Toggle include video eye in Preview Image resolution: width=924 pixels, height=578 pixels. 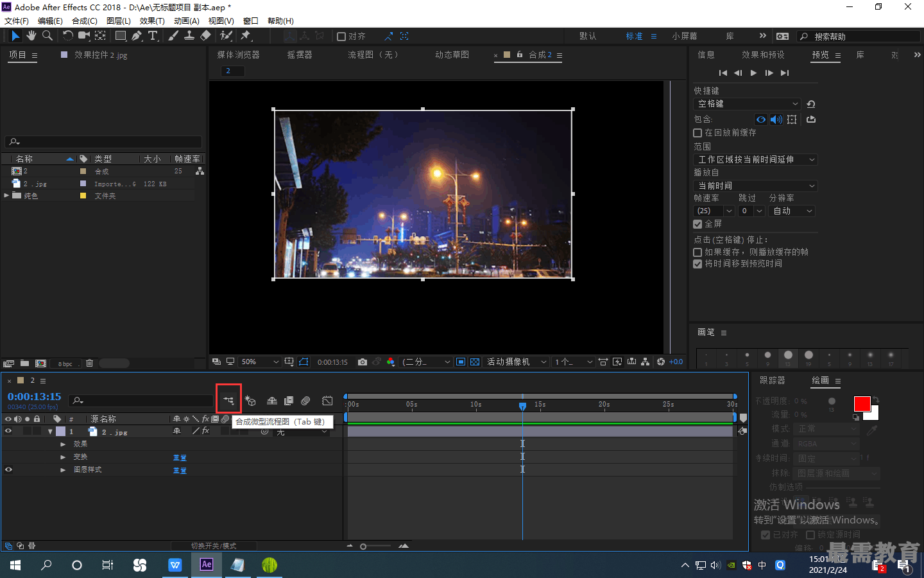click(x=761, y=119)
